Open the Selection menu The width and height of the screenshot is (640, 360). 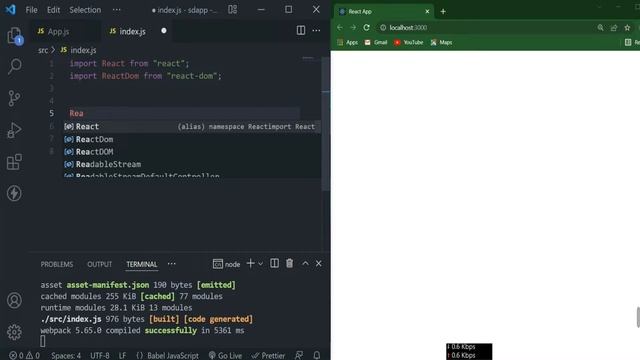click(x=85, y=9)
